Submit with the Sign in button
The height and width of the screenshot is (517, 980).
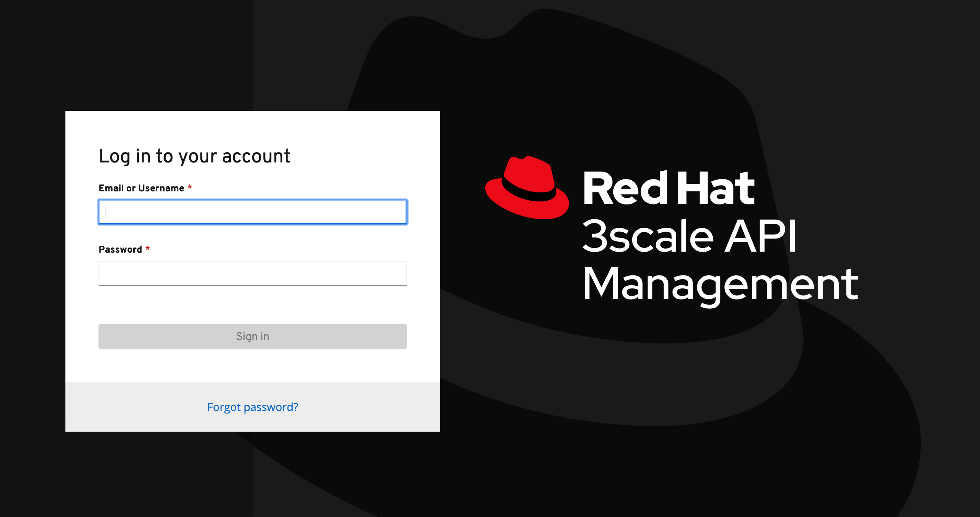(253, 336)
